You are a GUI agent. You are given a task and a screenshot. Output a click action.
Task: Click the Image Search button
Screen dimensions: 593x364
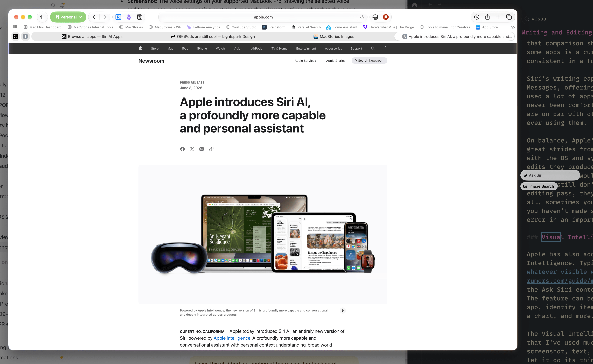click(x=539, y=186)
